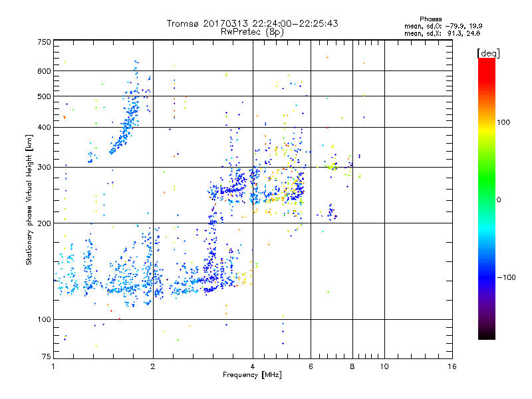Viewport: 532px width, 399px height.
Task: Click the colorbar tick label '100'
Action: 503,122
